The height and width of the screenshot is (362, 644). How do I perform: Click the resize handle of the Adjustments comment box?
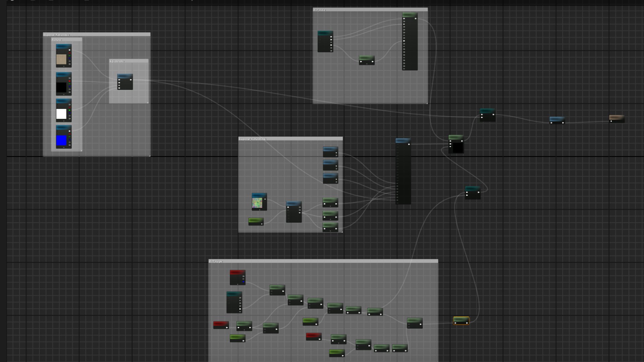pyautogui.click(x=147, y=102)
